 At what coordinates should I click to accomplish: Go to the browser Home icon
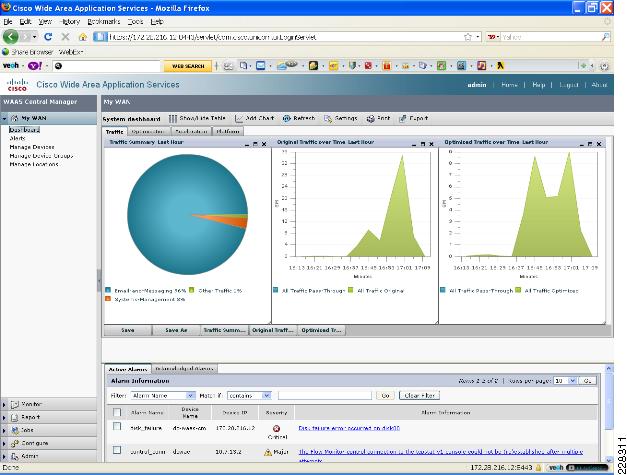click(83, 37)
